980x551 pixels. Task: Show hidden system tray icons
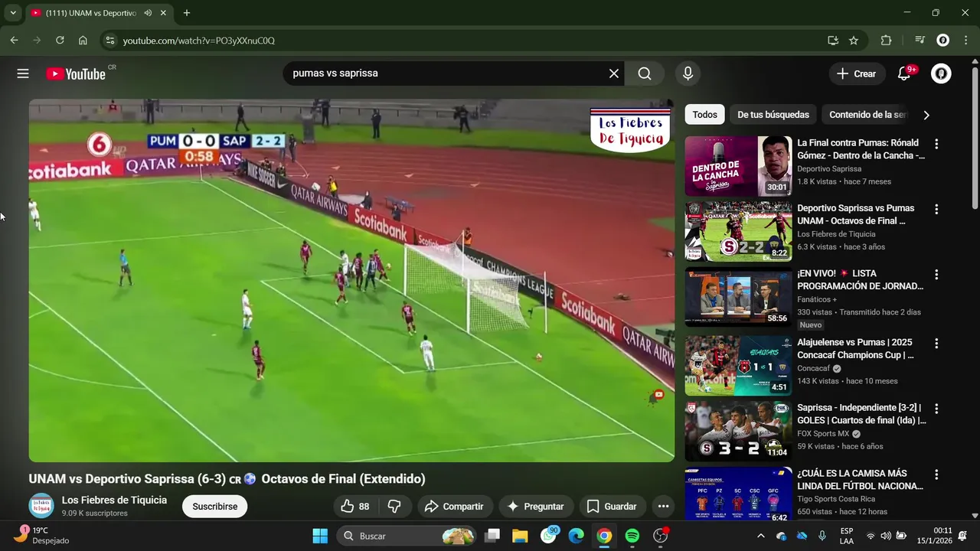click(760, 536)
